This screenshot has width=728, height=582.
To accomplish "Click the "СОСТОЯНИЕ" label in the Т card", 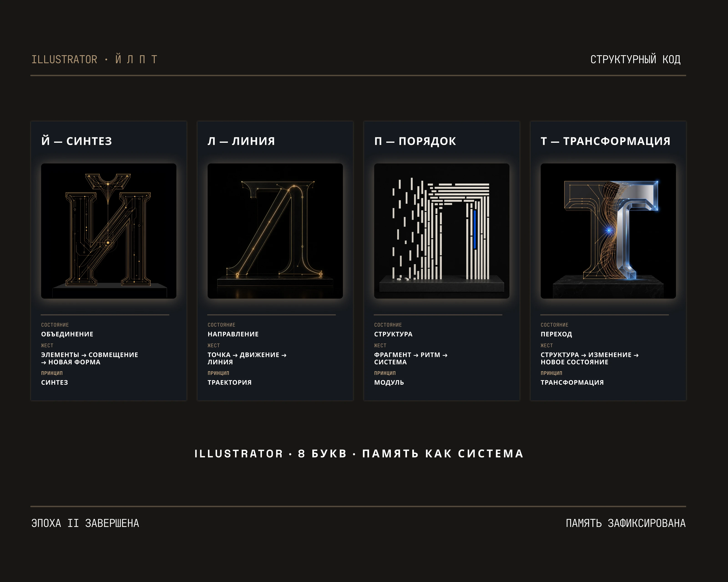I will [x=554, y=325].
